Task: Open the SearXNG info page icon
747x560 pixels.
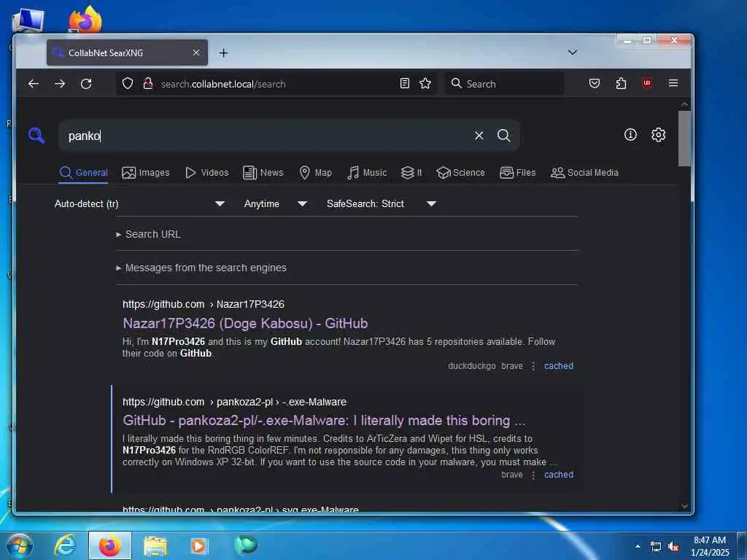Action: tap(630, 135)
